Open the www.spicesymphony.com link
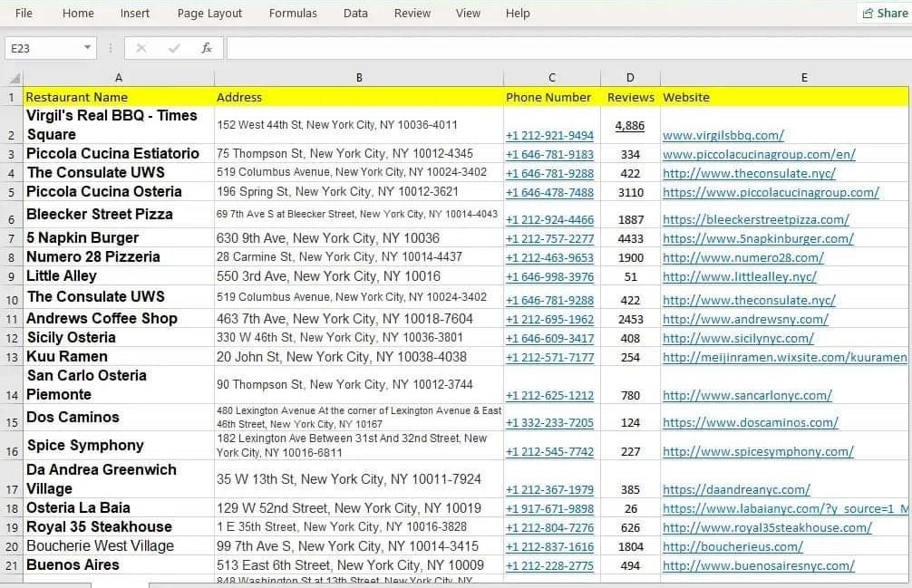912x588 pixels. pyautogui.click(x=758, y=452)
